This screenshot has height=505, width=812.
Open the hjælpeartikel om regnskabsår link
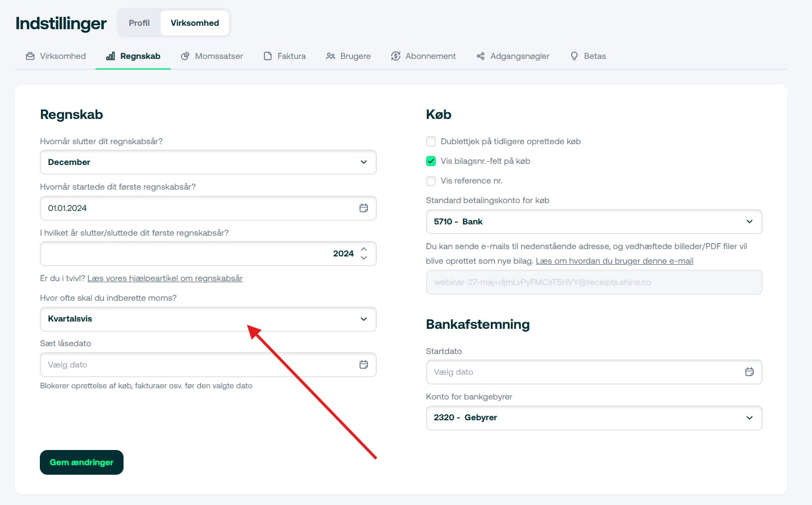pyautogui.click(x=165, y=278)
